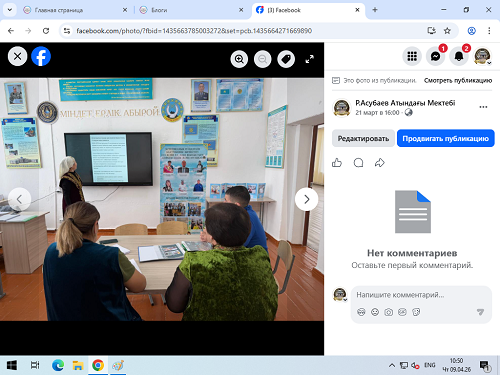This screenshot has height=375, width=500.
Task: Open the Windows notification center
Action: click(484, 366)
